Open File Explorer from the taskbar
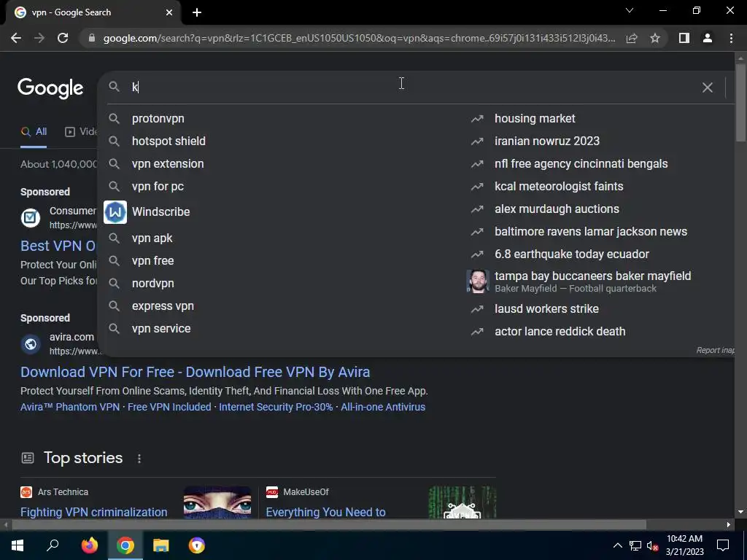Screen dimensions: 747x560 click(x=161, y=545)
